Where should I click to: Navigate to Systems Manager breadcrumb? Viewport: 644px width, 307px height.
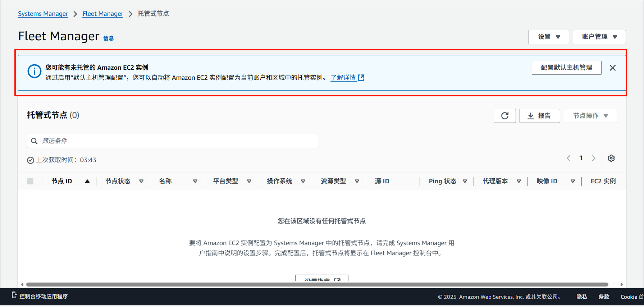click(x=43, y=14)
